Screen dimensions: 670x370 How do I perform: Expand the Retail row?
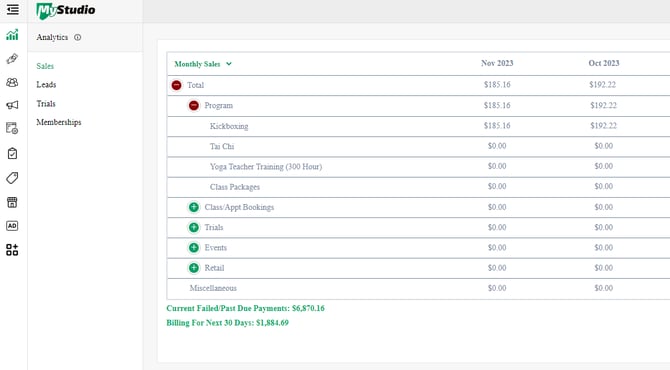coord(194,268)
